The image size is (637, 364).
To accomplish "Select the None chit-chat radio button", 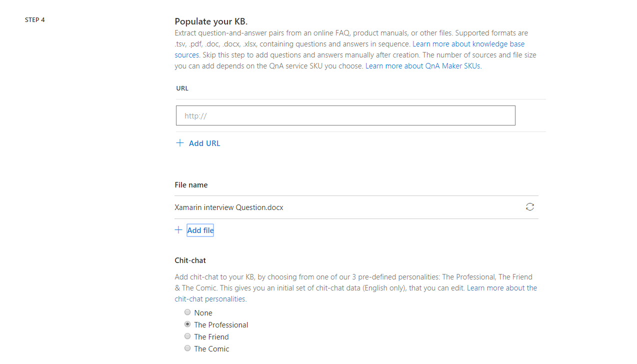I will [x=187, y=312].
